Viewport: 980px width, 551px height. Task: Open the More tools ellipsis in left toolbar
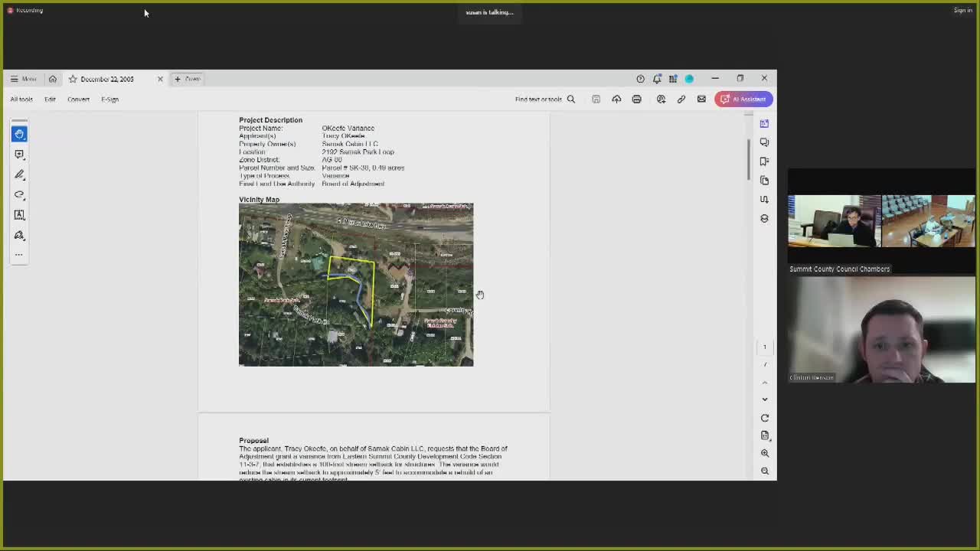click(19, 254)
